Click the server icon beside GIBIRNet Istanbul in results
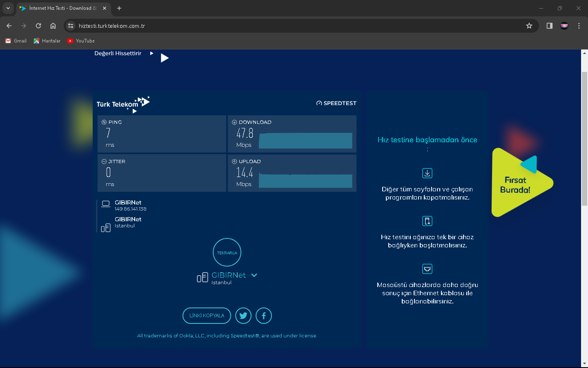The image size is (588, 368). (x=106, y=227)
